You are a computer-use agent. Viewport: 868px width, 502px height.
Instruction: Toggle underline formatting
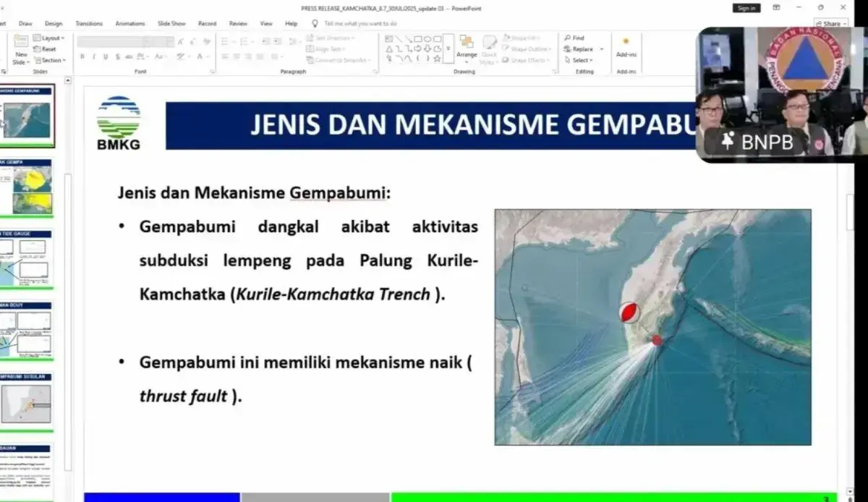106,56
